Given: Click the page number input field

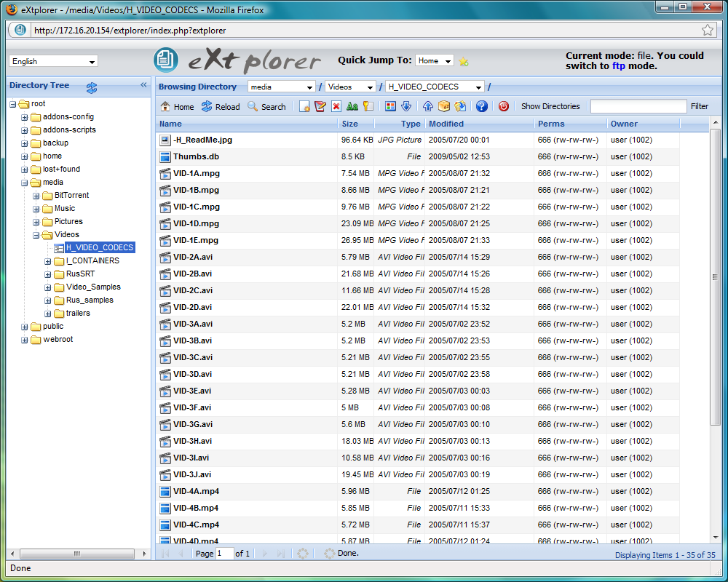Looking at the screenshot, I should [x=225, y=553].
